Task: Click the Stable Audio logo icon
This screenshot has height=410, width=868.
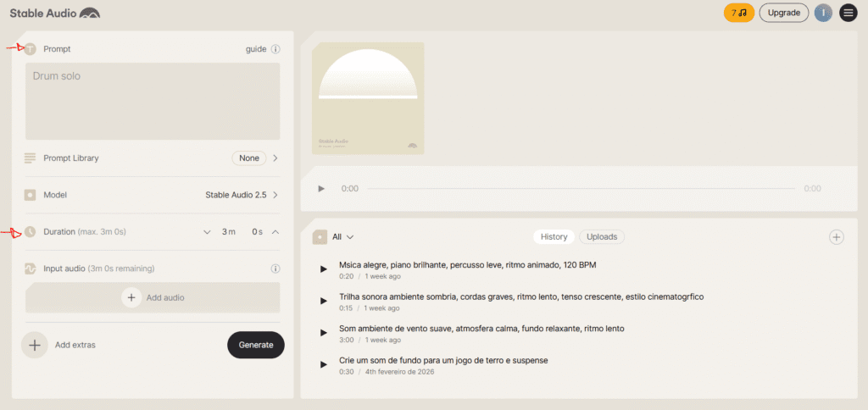Action: (89, 13)
